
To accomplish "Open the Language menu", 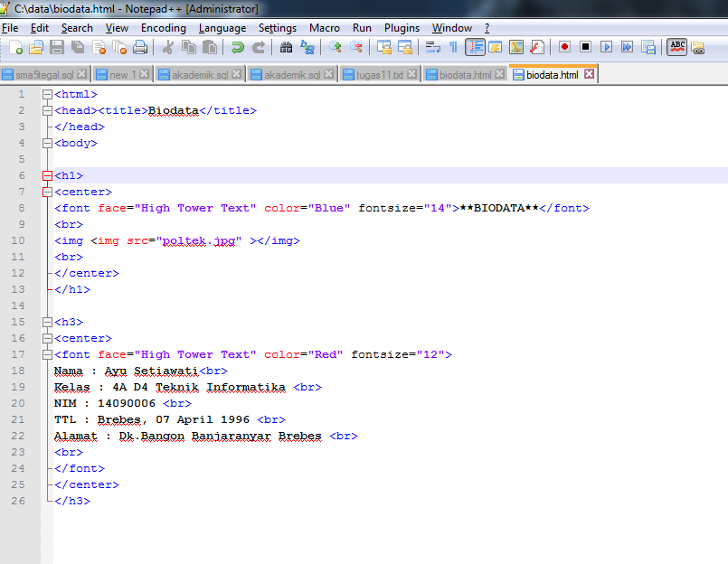I will pos(222,27).
